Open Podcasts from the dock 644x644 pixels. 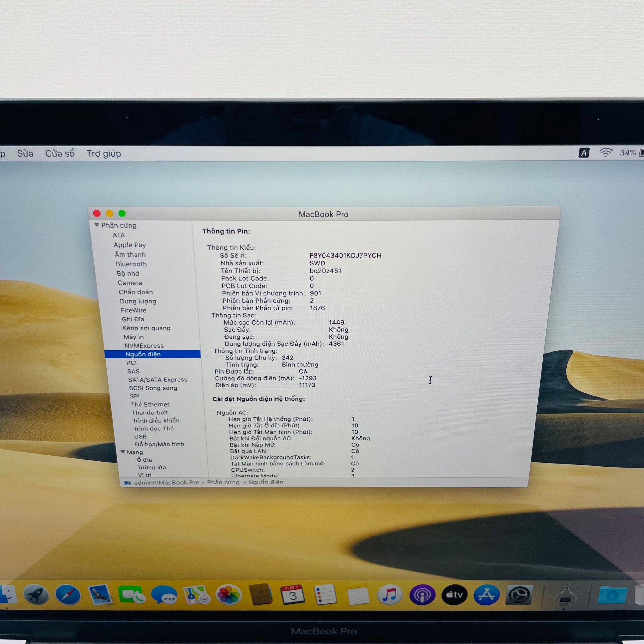[422, 595]
